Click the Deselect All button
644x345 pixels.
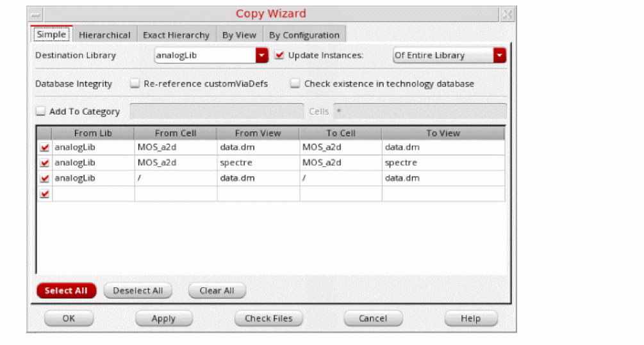point(138,291)
